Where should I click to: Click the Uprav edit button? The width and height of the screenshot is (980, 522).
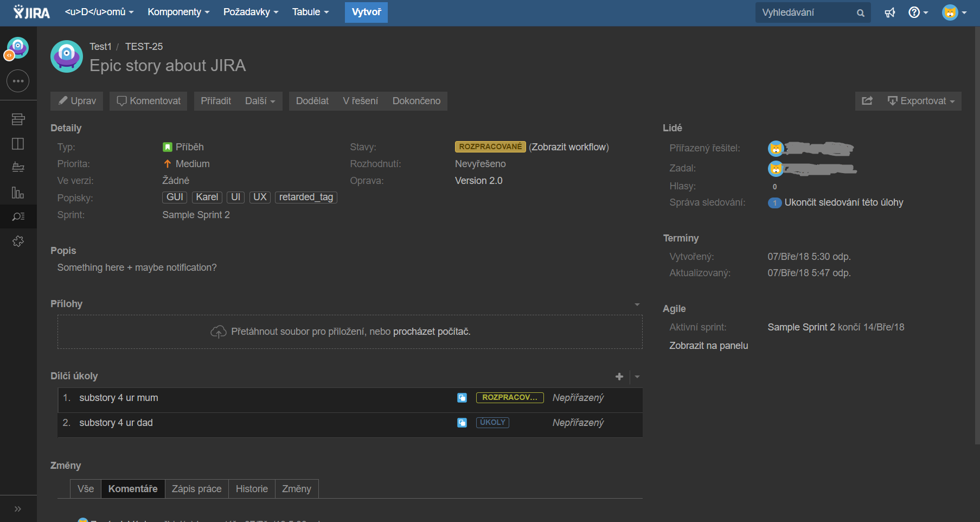click(76, 101)
